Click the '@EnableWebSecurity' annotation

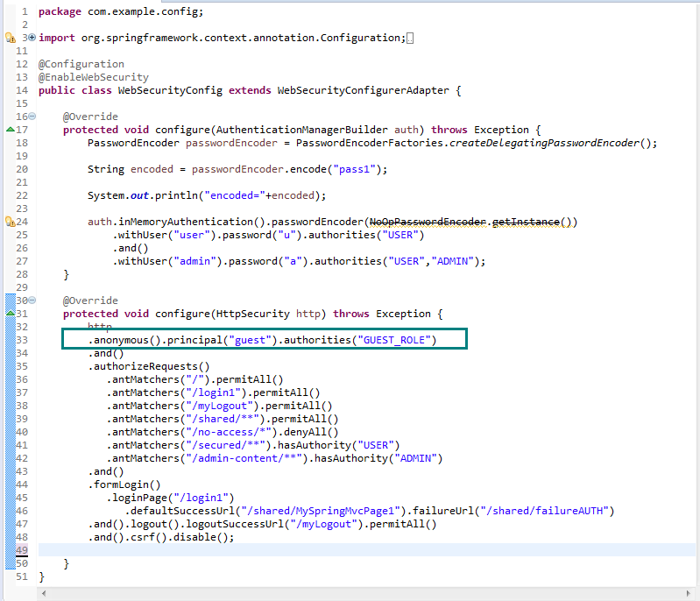(93, 77)
